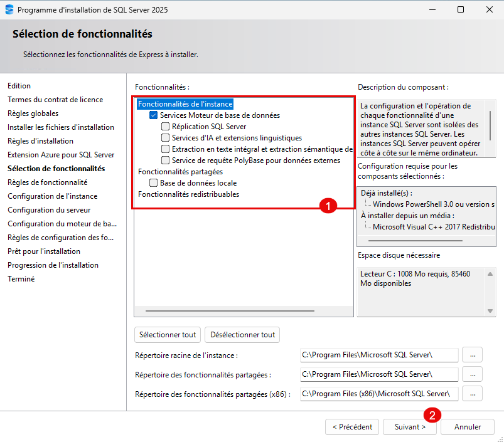Open Extension Azure pour SQL Server step

tap(61, 155)
